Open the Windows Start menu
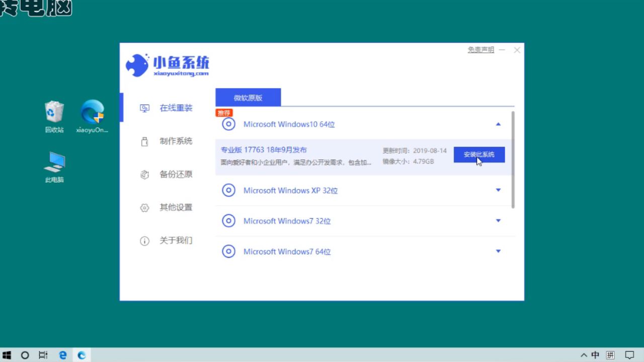This screenshot has width=644, height=362. click(7, 355)
